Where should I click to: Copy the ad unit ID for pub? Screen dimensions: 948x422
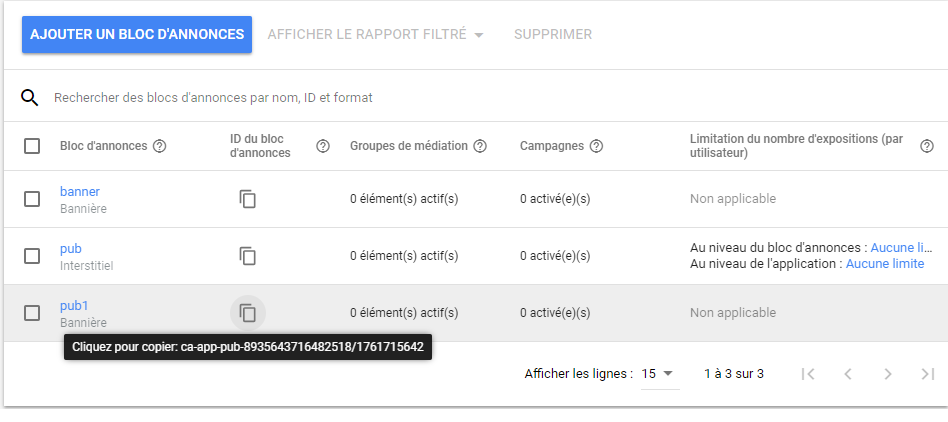248,256
